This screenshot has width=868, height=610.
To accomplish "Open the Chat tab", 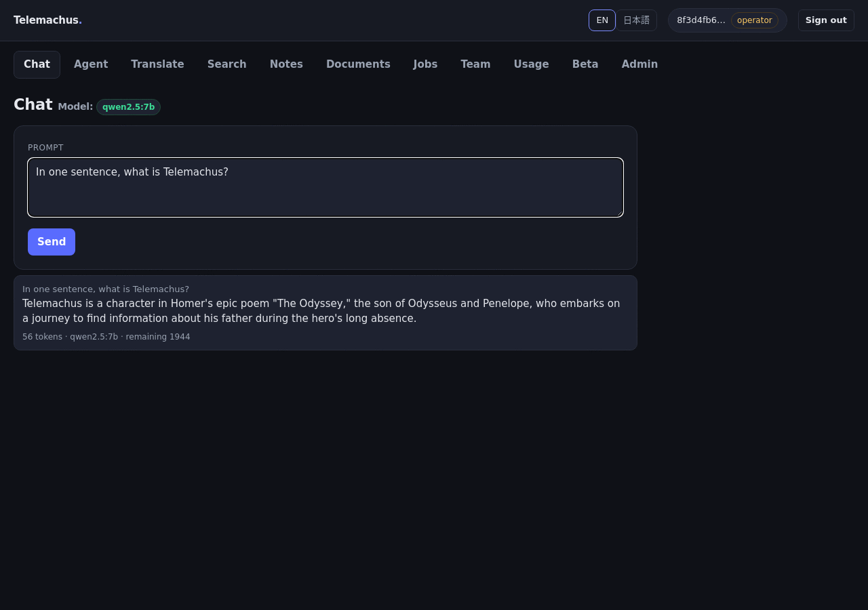I will click(37, 64).
